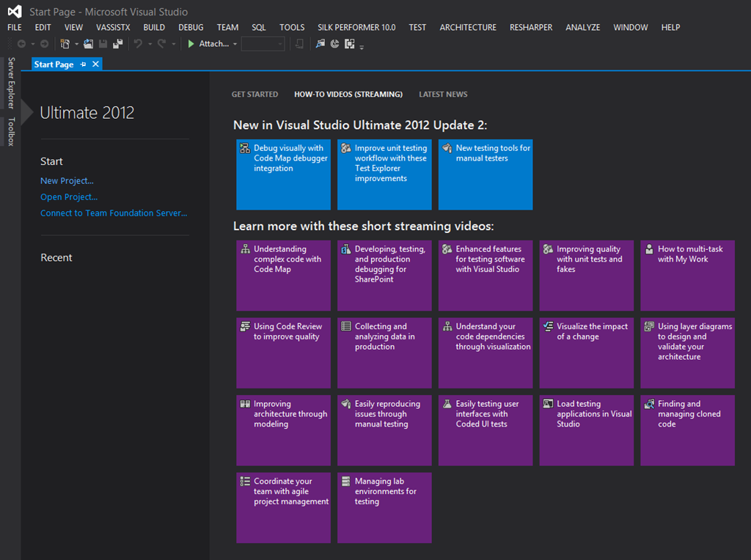
Task: Open the RESHARPER menu
Action: click(x=532, y=27)
